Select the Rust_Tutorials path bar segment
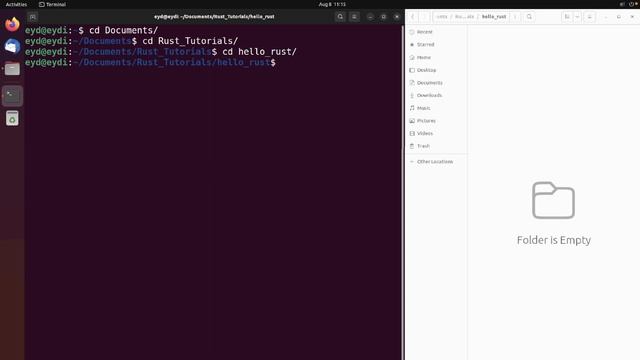 click(x=464, y=17)
